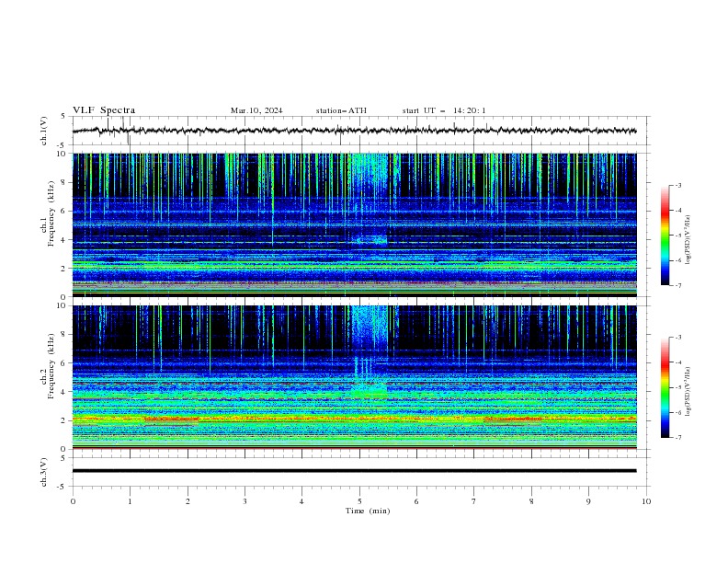
Task: Click the time axis tick label "5"
Action: pos(359,501)
